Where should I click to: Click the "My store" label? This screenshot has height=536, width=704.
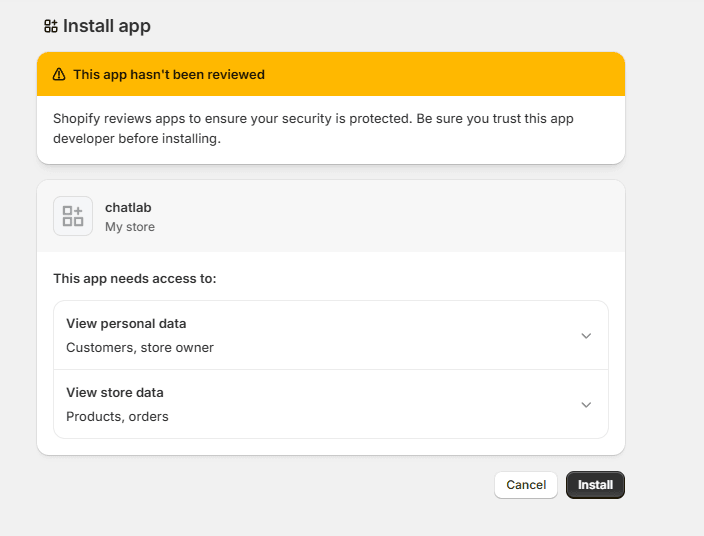tap(130, 227)
